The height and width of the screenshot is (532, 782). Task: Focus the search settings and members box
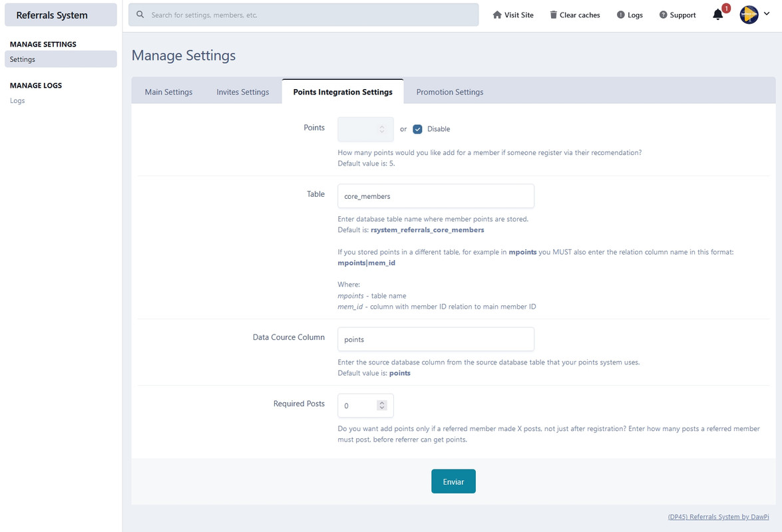(303, 15)
